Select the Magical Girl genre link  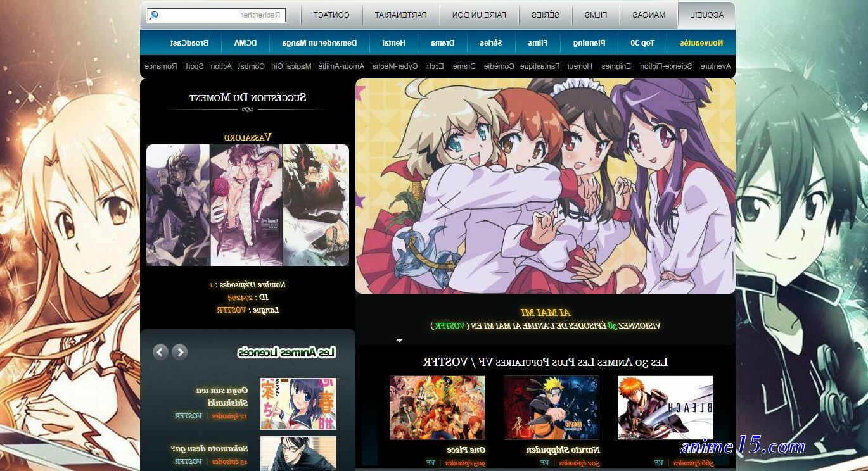[x=291, y=66]
